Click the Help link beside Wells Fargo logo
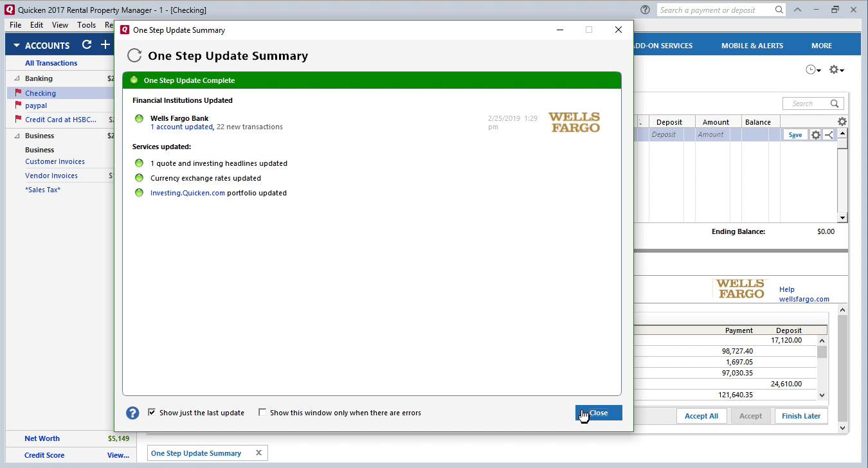Viewport: 868px width, 468px height. tap(787, 289)
